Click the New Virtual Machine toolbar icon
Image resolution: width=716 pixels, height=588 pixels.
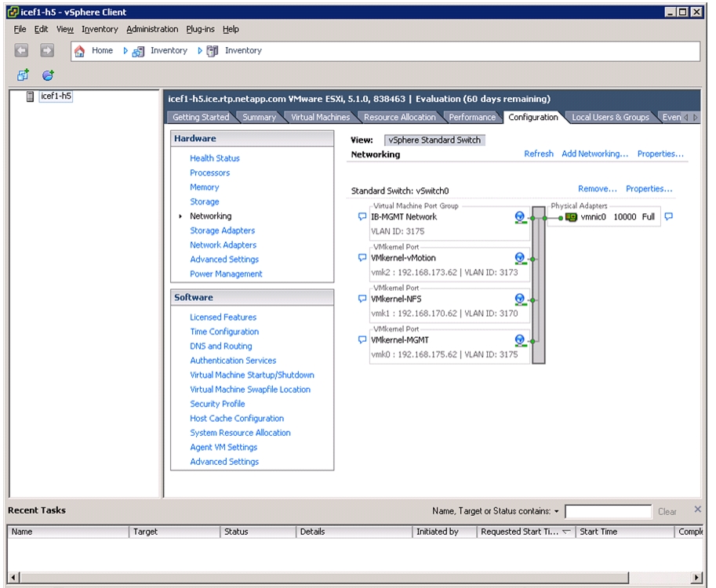coord(23,74)
